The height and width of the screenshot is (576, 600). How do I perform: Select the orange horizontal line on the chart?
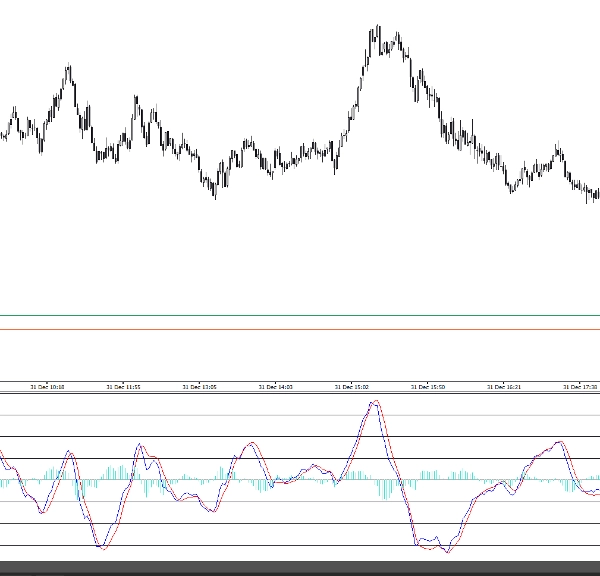tap(300, 329)
